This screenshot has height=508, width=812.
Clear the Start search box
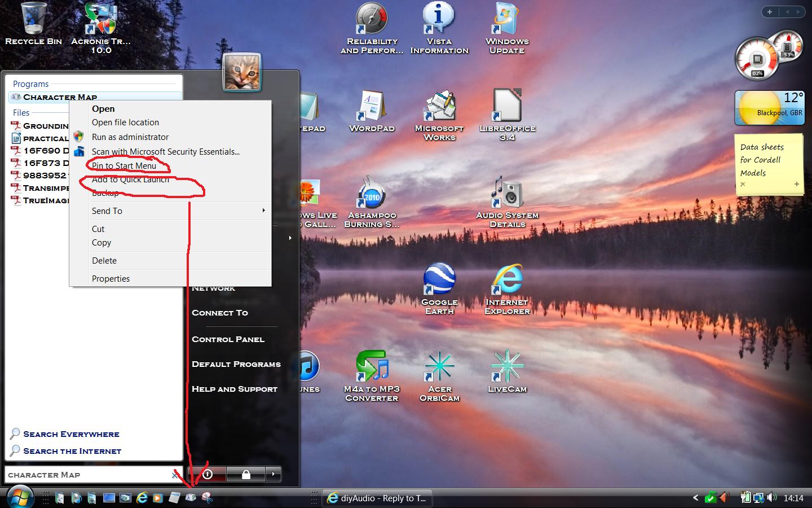pos(174,475)
